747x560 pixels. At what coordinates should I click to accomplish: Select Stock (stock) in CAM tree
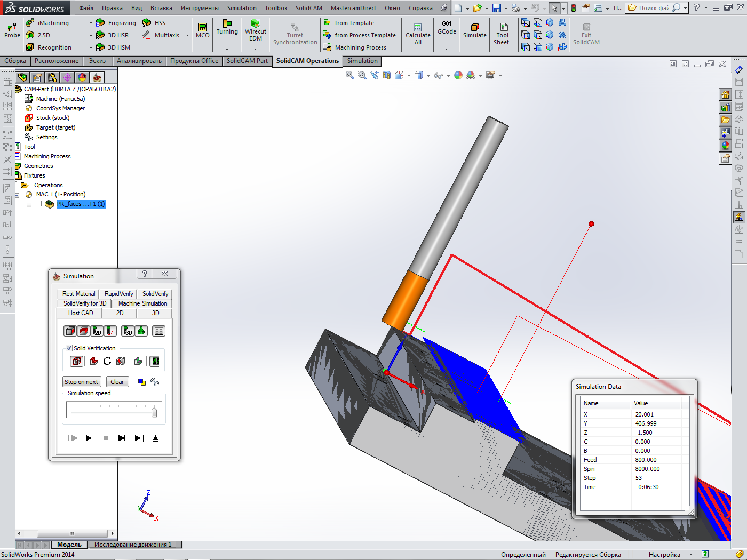coord(53,118)
